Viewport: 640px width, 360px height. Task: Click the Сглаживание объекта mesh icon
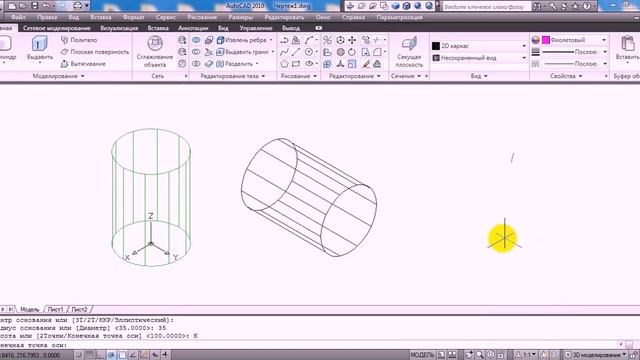pyautogui.click(x=155, y=43)
